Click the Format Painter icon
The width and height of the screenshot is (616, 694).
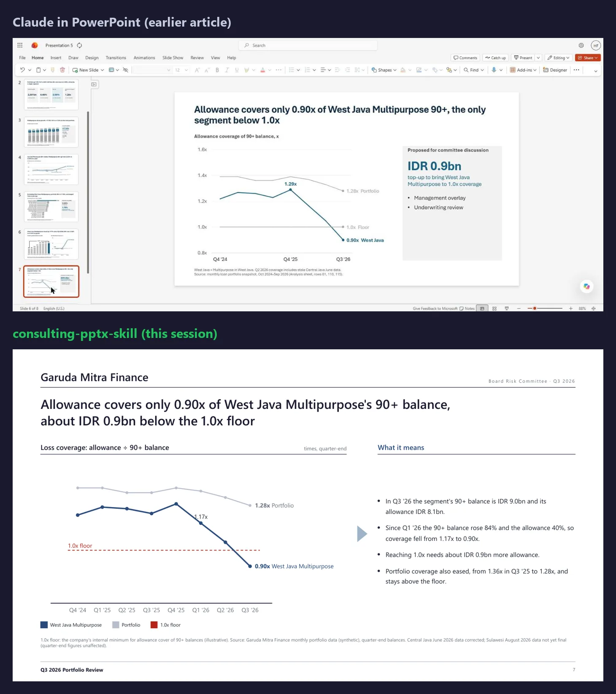click(53, 70)
